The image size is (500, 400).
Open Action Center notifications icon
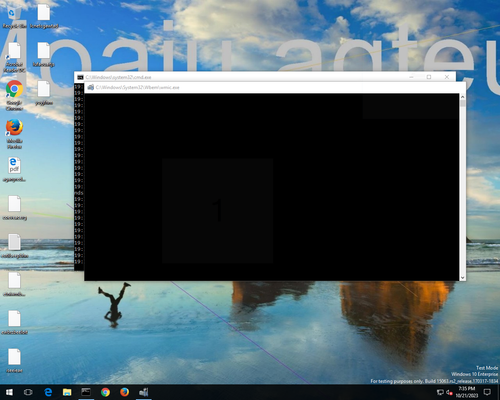pyautogui.click(x=487, y=392)
